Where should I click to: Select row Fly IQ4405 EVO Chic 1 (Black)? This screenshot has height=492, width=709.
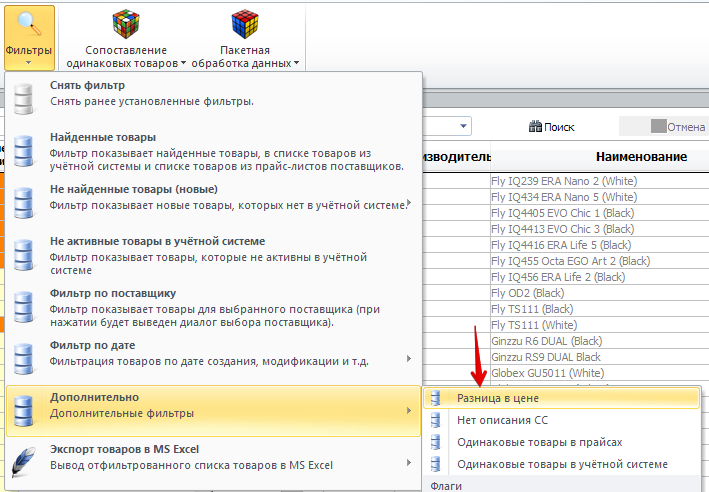point(562,213)
